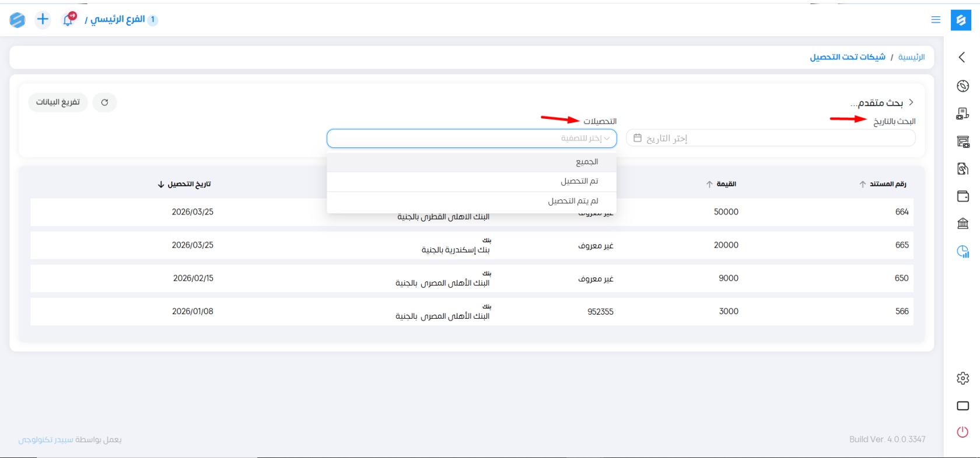Open settings gear in sidebar

[x=963, y=378]
